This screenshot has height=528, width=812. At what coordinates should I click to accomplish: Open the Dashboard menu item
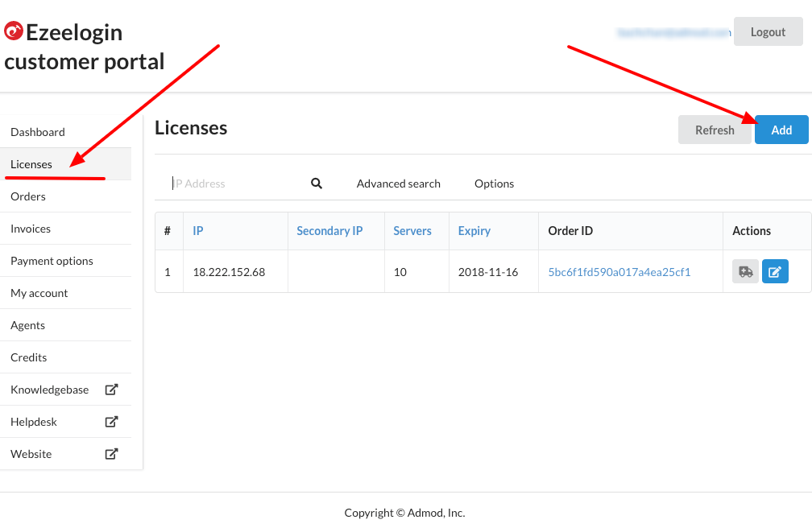[66, 132]
